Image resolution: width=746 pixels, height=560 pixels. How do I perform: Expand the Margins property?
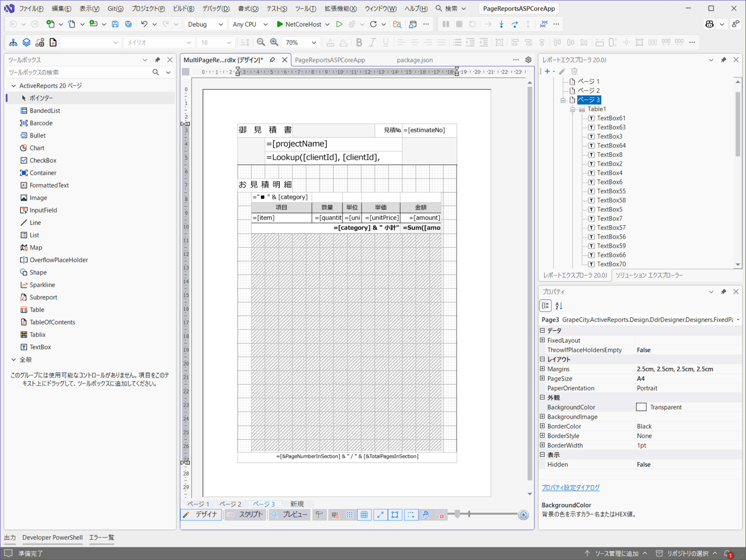542,369
